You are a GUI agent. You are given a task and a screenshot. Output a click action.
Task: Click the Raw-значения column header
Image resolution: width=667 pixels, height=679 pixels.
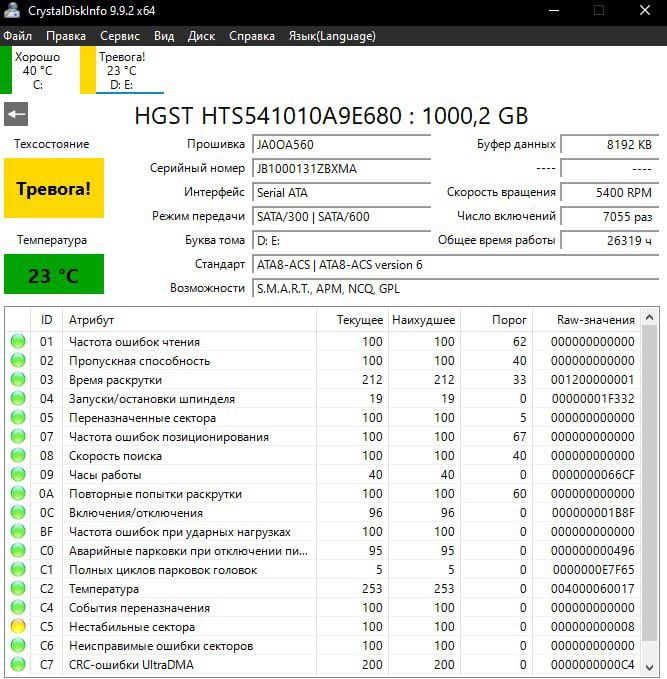pyautogui.click(x=587, y=320)
